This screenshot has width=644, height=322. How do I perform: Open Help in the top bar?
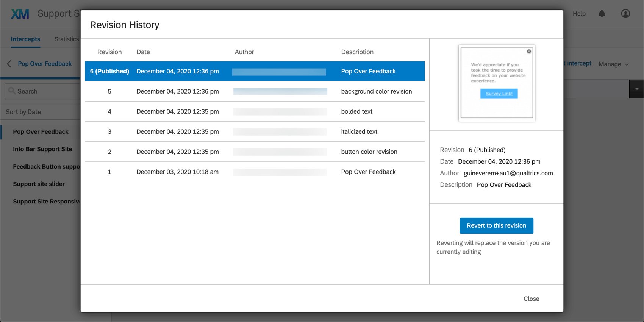tap(579, 14)
